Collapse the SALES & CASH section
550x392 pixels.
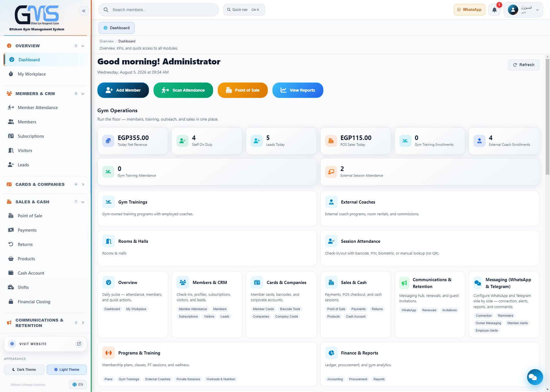click(83, 202)
